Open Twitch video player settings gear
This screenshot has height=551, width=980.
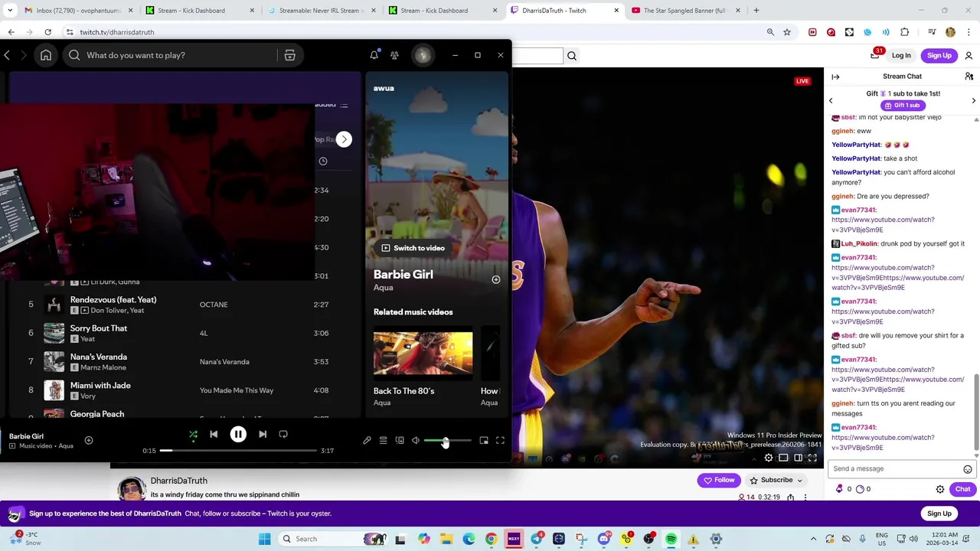[x=769, y=458]
